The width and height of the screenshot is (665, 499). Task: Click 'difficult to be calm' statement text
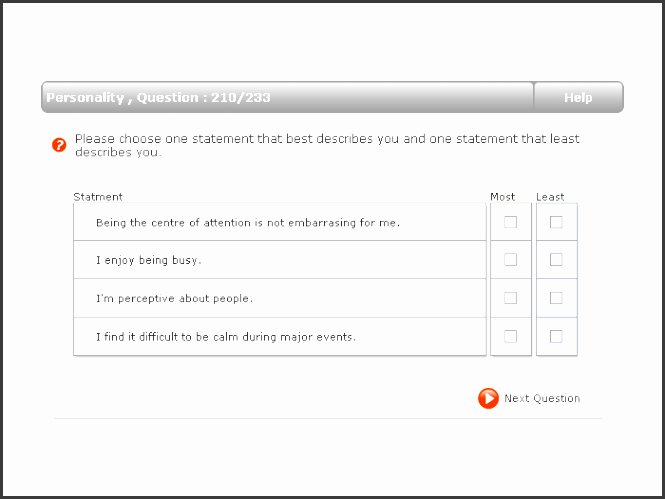[x=226, y=336]
